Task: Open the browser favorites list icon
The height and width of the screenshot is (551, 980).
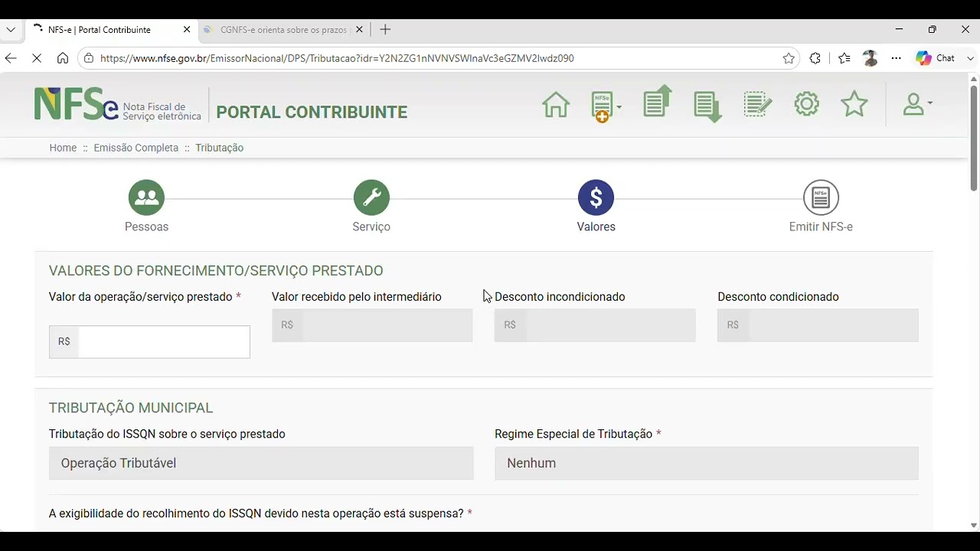Action: (844, 58)
